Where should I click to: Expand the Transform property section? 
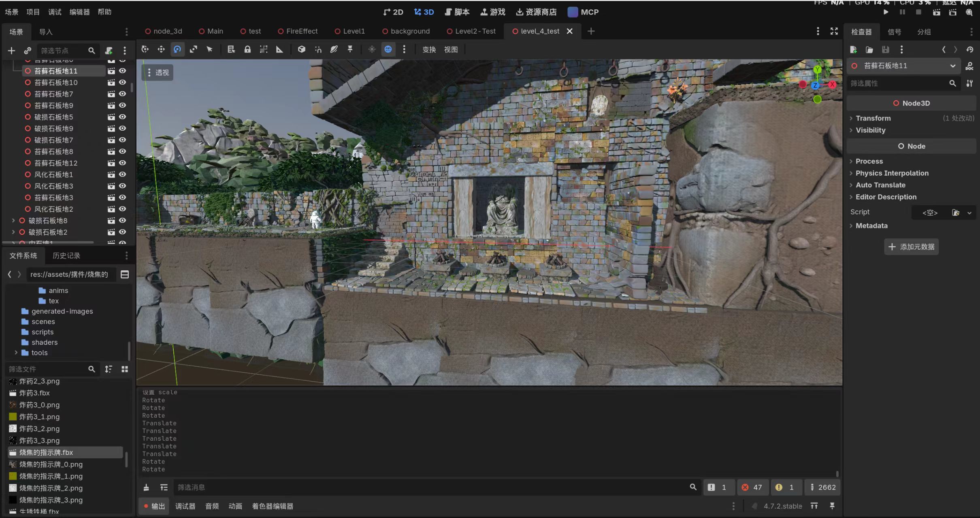(873, 118)
